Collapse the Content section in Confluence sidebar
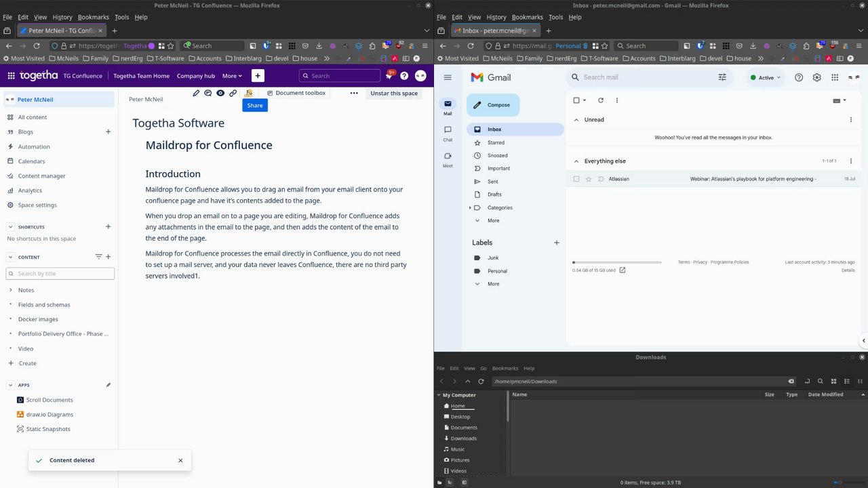 [x=10, y=257]
